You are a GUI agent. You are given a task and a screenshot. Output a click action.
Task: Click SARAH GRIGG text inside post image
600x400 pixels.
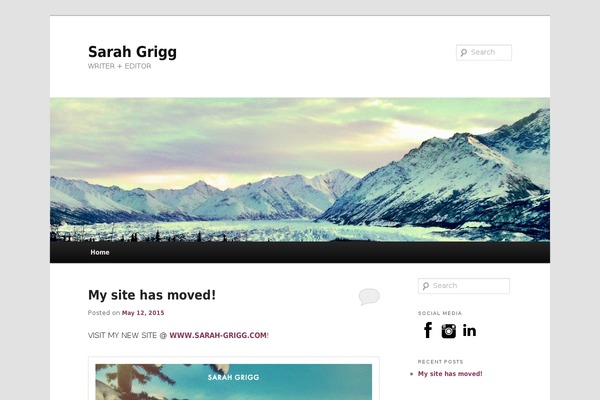coord(233,377)
